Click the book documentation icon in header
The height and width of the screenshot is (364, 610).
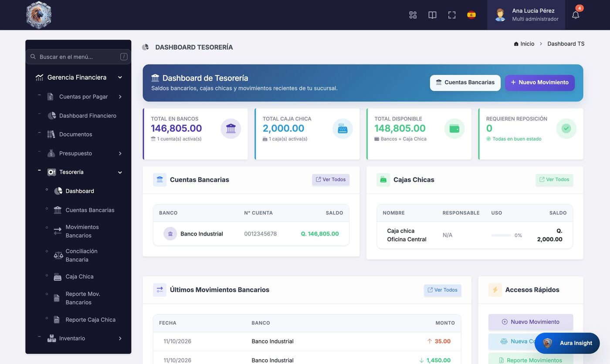click(x=432, y=15)
